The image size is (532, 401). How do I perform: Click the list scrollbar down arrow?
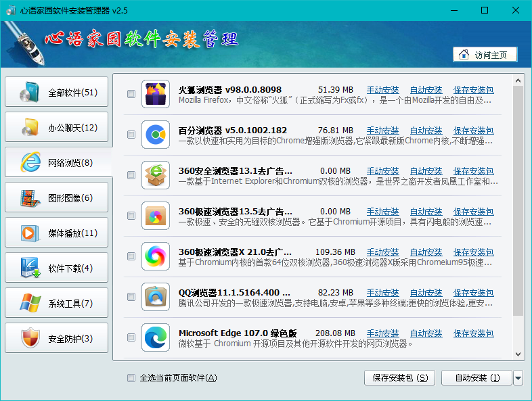[518, 354]
